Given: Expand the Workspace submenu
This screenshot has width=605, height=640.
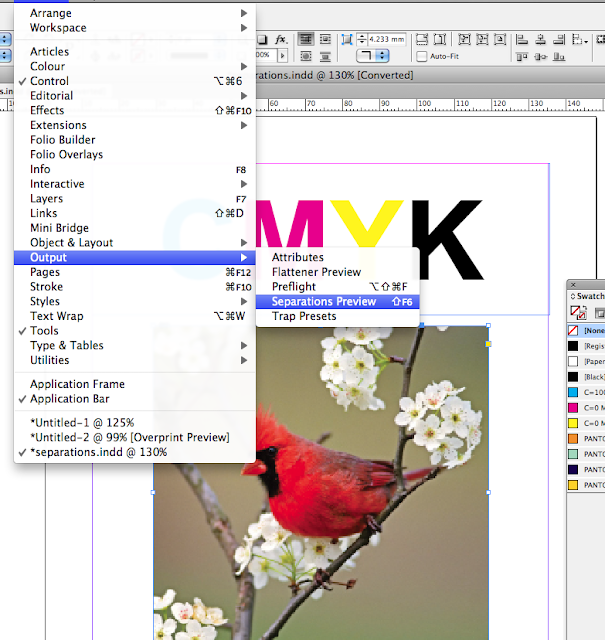Looking at the screenshot, I should coord(135,28).
